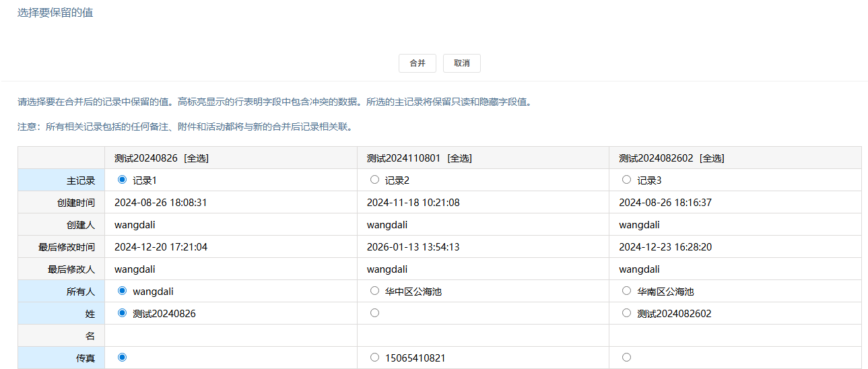Image resolution: width=868 pixels, height=369 pixels.
Task: Click the 取消 button
Action: tap(461, 63)
